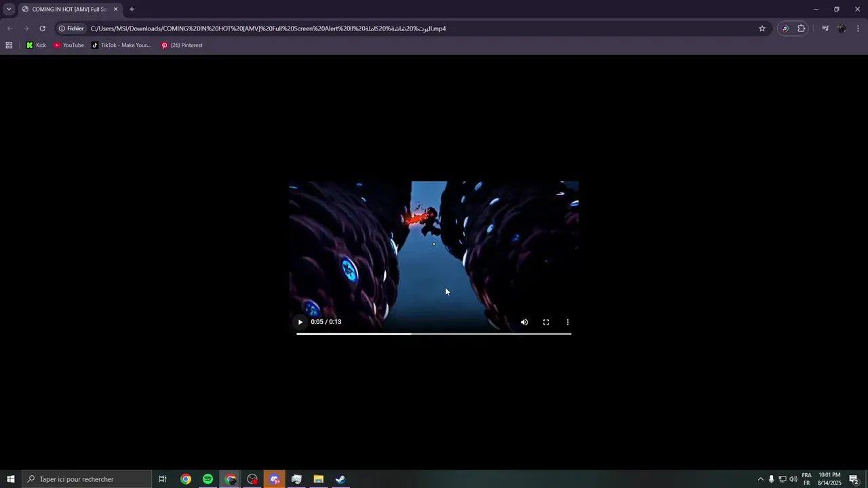Open the media controls button

point(825,28)
